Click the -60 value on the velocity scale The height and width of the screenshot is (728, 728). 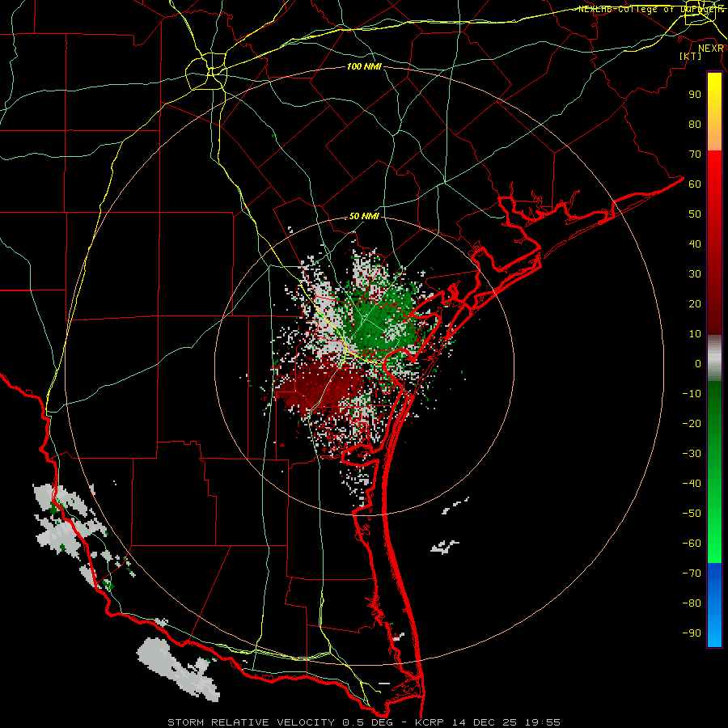tap(692, 544)
